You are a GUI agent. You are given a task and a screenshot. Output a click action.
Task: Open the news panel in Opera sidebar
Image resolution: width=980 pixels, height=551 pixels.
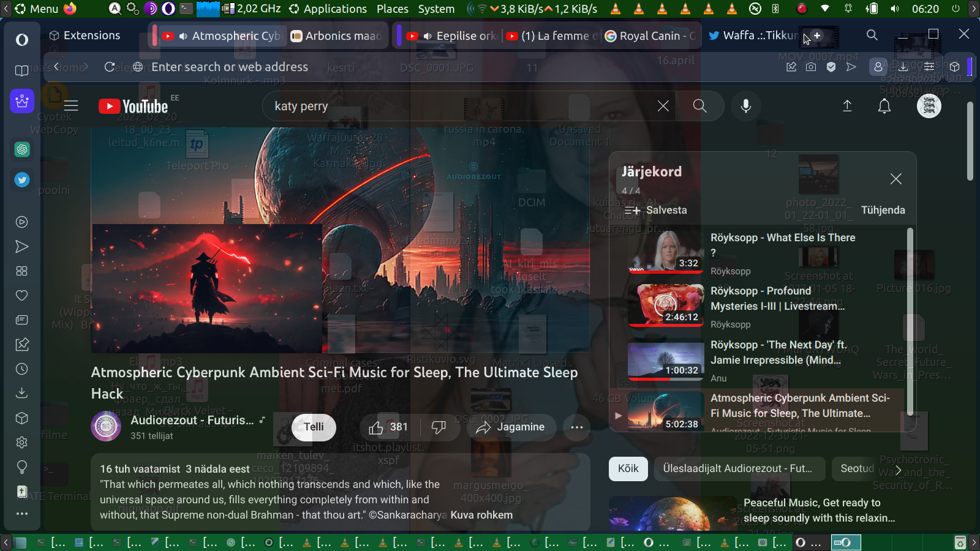[22, 320]
